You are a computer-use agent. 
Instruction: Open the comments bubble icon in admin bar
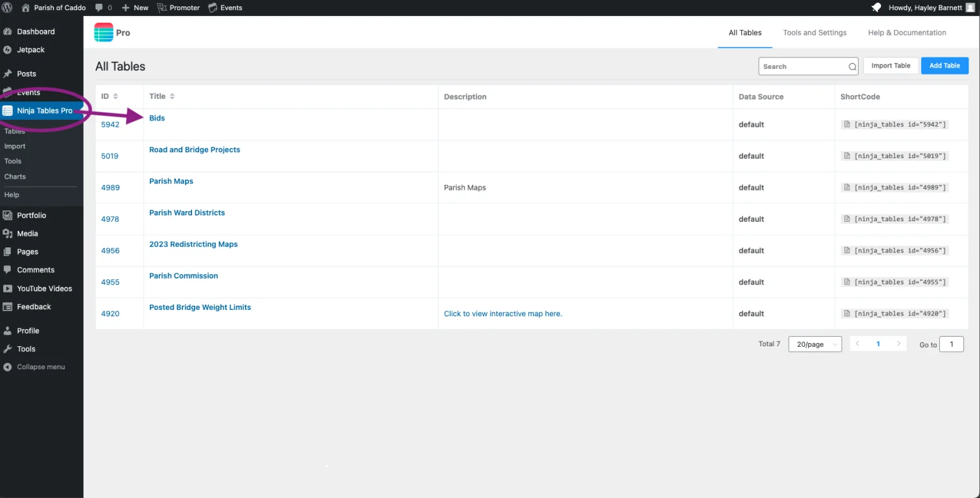(x=100, y=8)
